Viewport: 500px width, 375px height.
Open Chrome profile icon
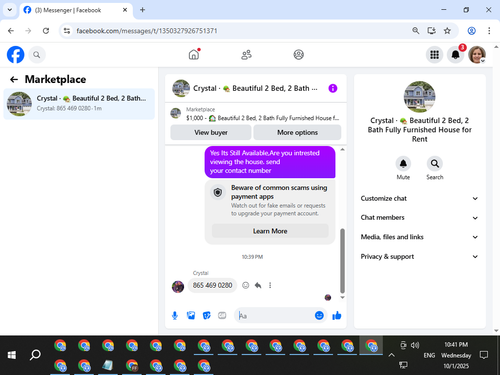(x=471, y=31)
